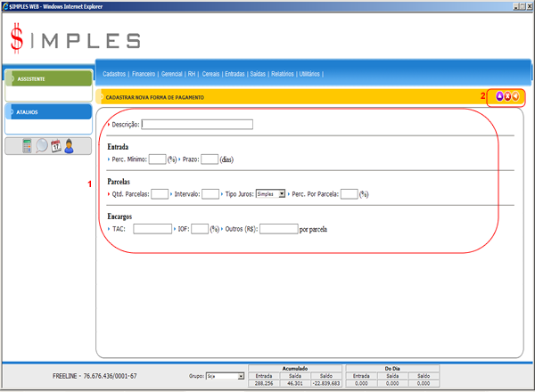Open the calculator icon in sidebar

[28, 146]
